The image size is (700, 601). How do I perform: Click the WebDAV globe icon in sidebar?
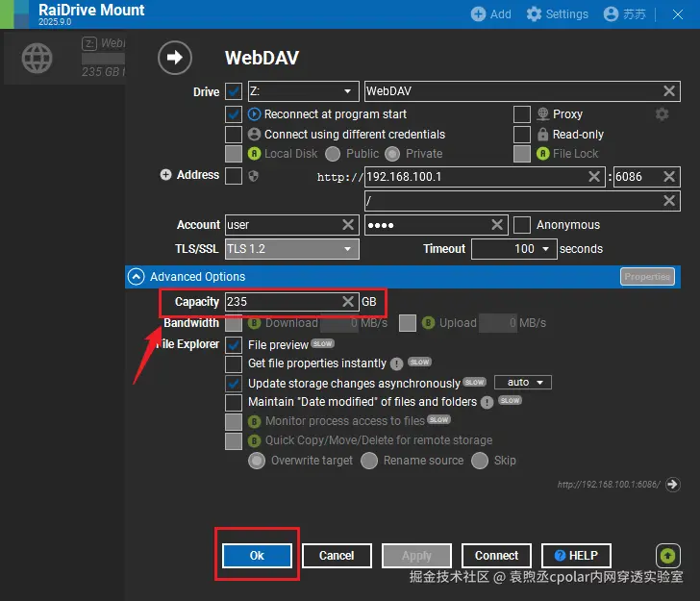point(37,58)
